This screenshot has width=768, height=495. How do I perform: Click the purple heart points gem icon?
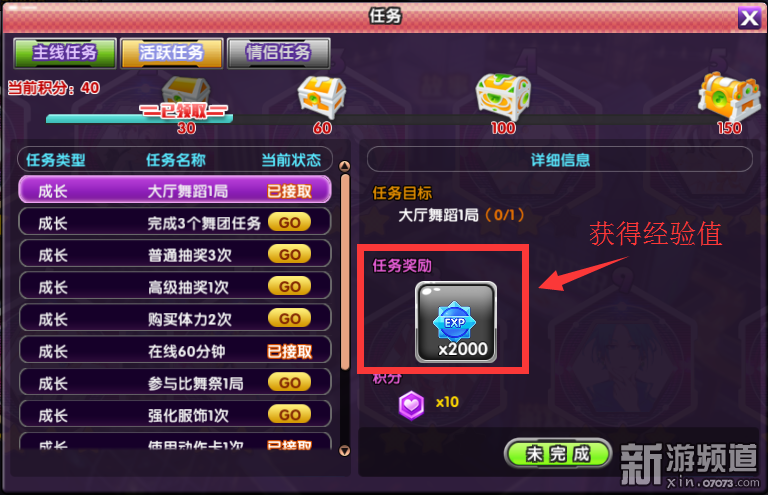point(411,405)
